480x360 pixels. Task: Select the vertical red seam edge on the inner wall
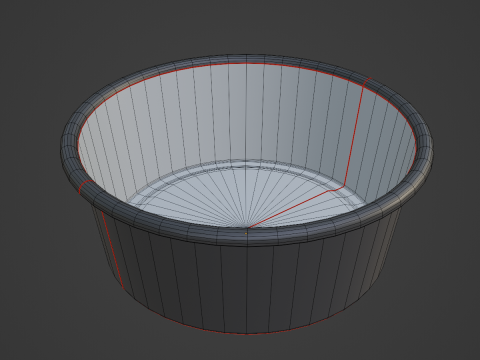(353, 137)
